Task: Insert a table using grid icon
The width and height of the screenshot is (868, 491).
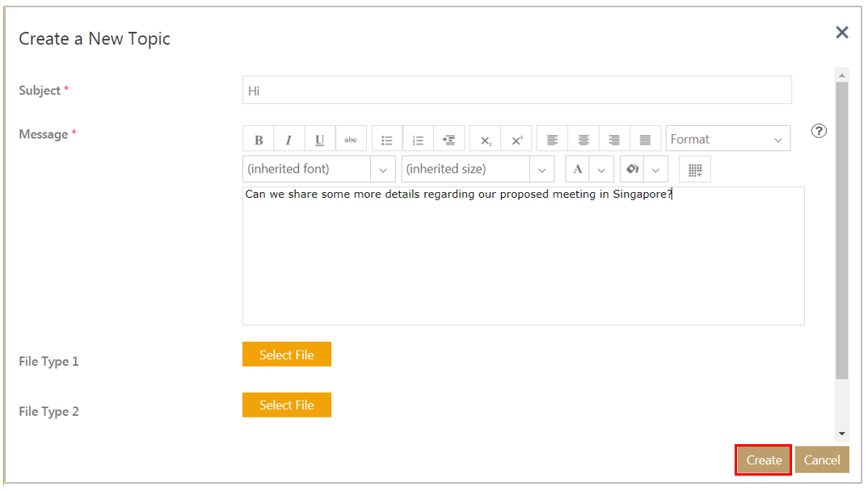Action: pyautogui.click(x=695, y=170)
